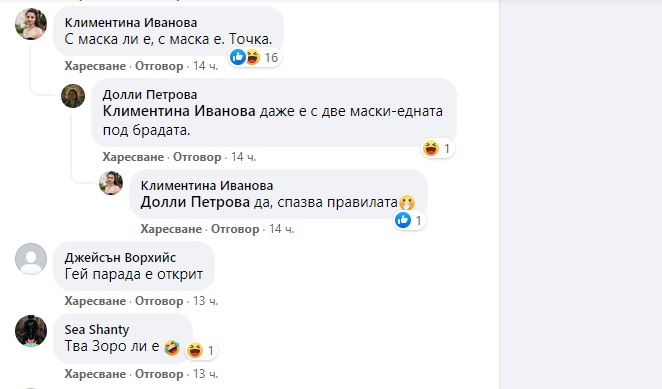Open 13 ч. timestamp on Джейсън's comment
The height and width of the screenshot is (389, 662).
tap(206, 301)
